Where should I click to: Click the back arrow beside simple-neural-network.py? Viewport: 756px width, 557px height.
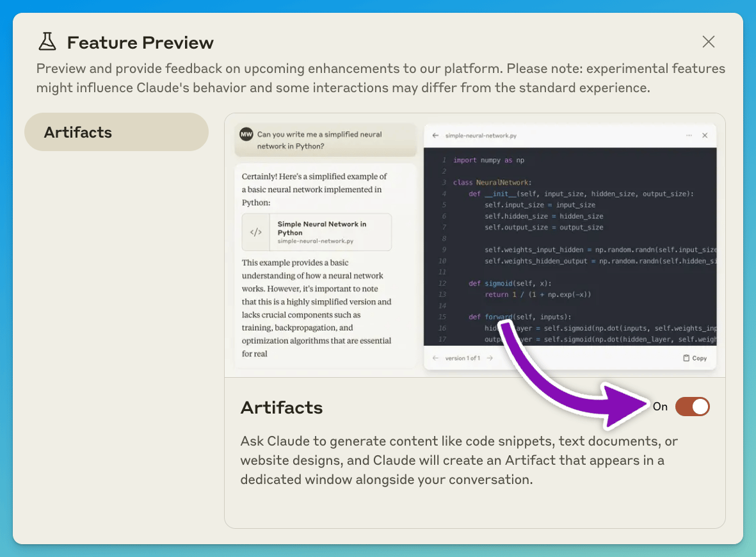tap(435, 136)
